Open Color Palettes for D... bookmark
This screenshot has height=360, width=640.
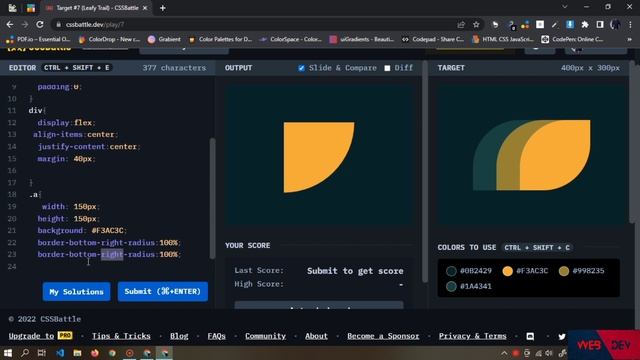[x=220, y=39]
